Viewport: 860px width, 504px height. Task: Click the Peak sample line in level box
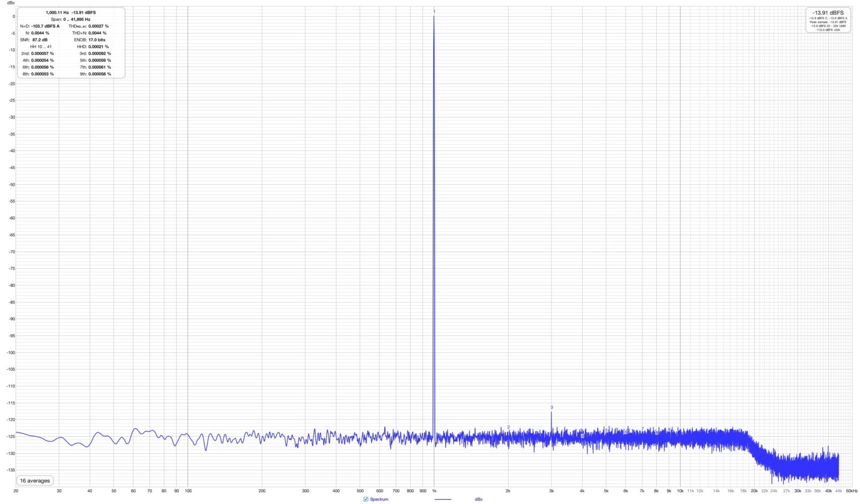pos(828,22)
